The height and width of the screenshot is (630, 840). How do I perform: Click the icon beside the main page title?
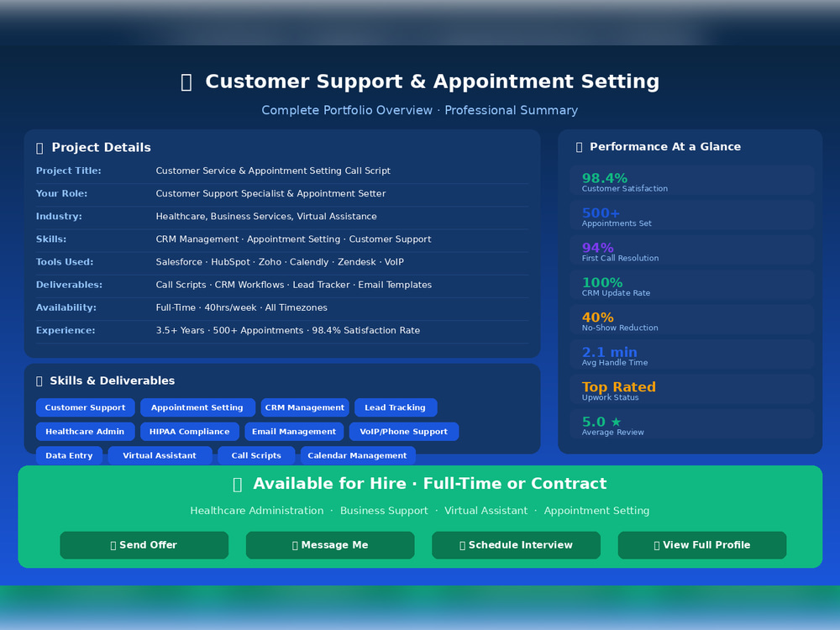[x=186, y=82]
